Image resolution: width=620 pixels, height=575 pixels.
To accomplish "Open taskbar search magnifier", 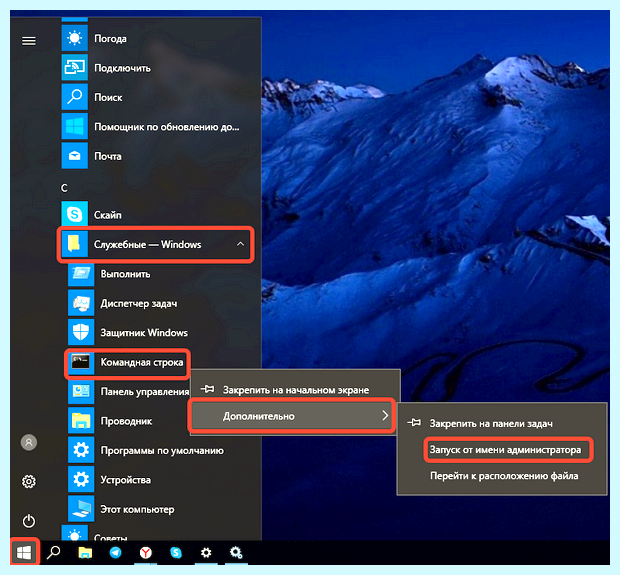I will [x=54, y=552].
